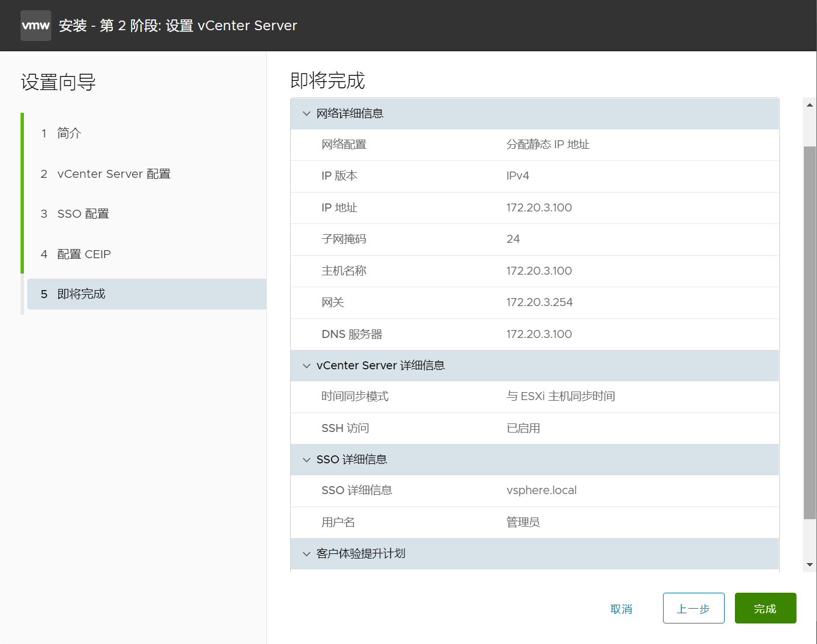Click the 用户名 value 管理员
This screenshot has width=817, height=644.
523,522
